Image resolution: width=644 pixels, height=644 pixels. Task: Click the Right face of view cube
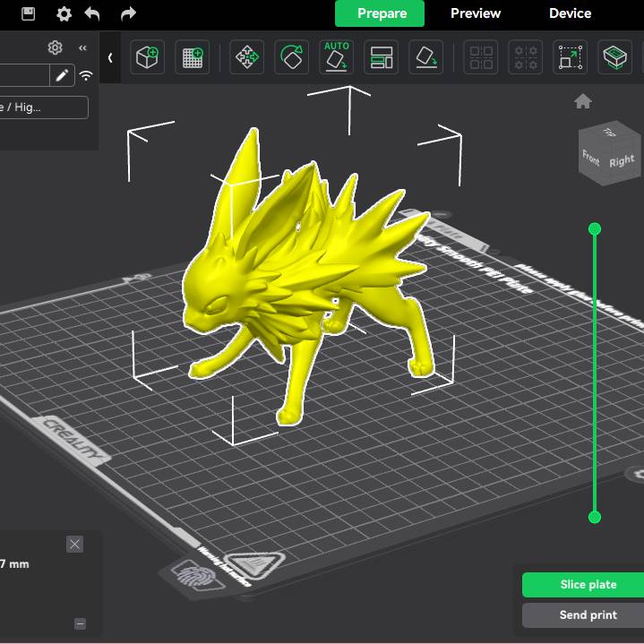(622, 160)
